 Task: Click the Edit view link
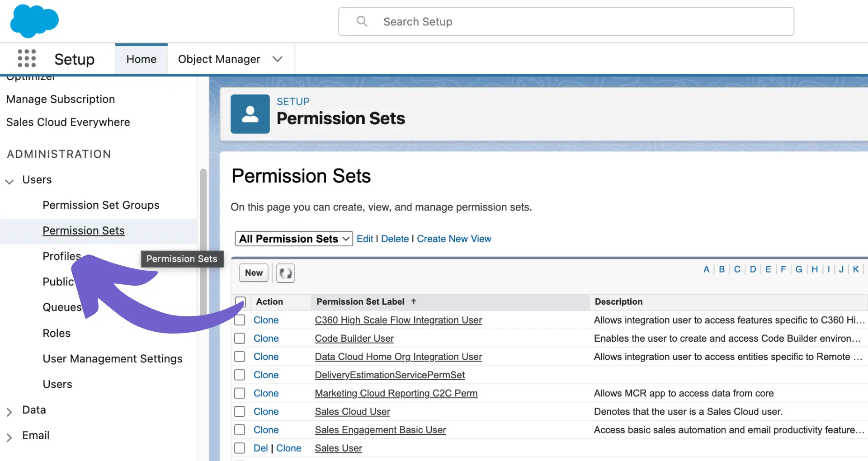[x=365, y=239]
